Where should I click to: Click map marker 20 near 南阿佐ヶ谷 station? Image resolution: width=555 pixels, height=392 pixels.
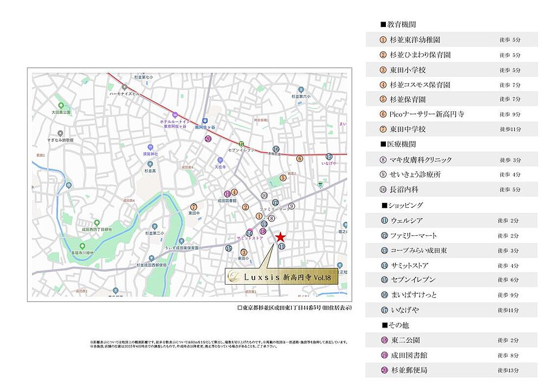[208, 139]
